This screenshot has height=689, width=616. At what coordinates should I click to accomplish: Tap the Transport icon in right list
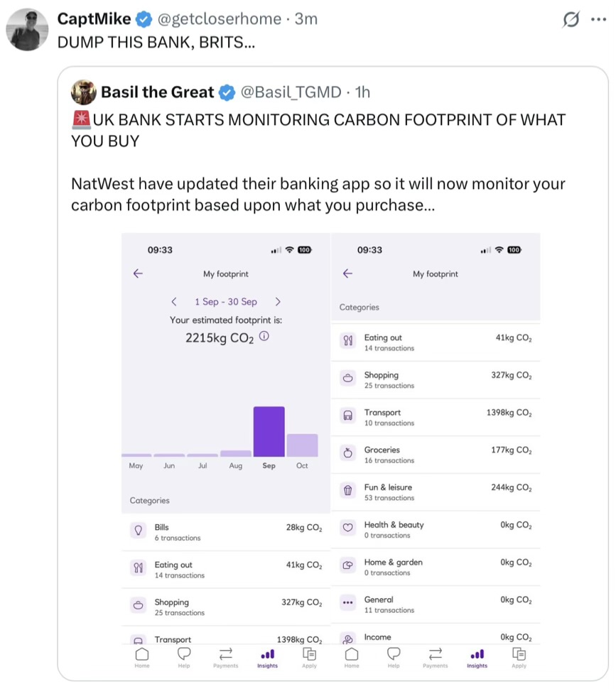point(347,416)
